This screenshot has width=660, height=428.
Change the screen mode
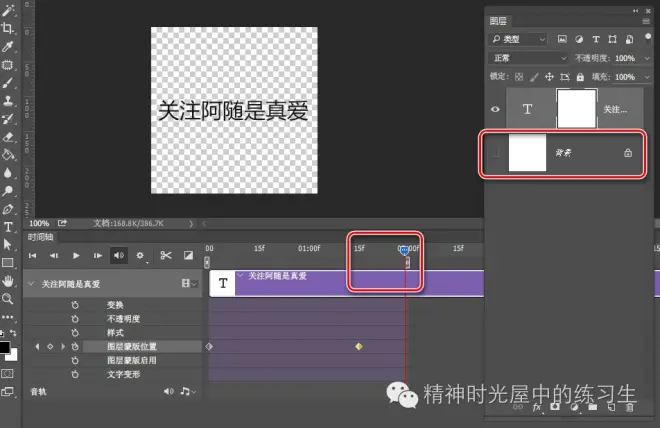coord(8,391)
